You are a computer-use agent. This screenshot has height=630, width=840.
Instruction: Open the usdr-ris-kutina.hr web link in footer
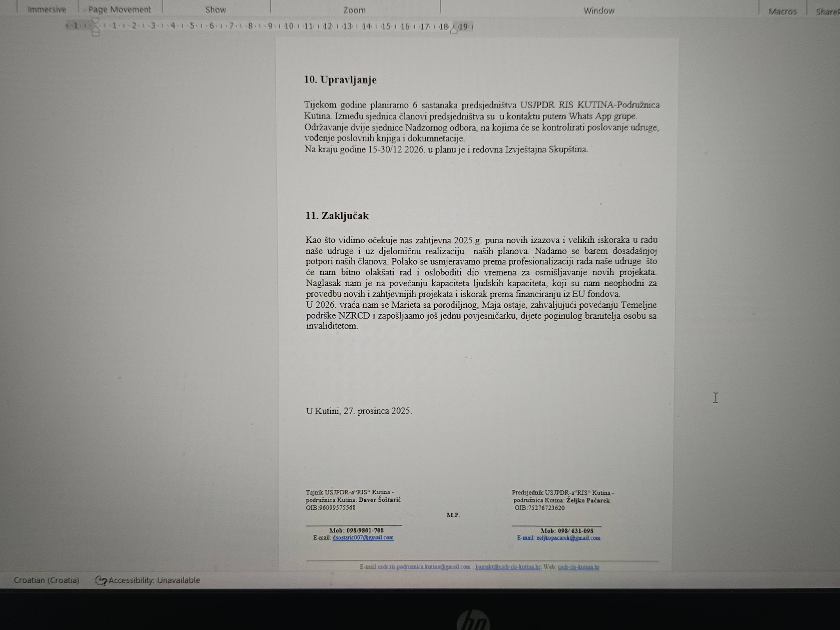click(x=578, y=567)
